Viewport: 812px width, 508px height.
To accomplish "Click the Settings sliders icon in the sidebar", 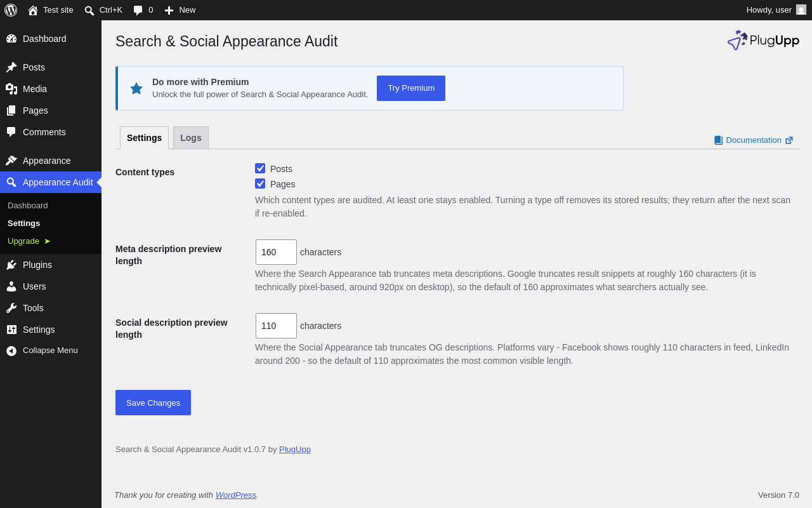I will point(11,330).
